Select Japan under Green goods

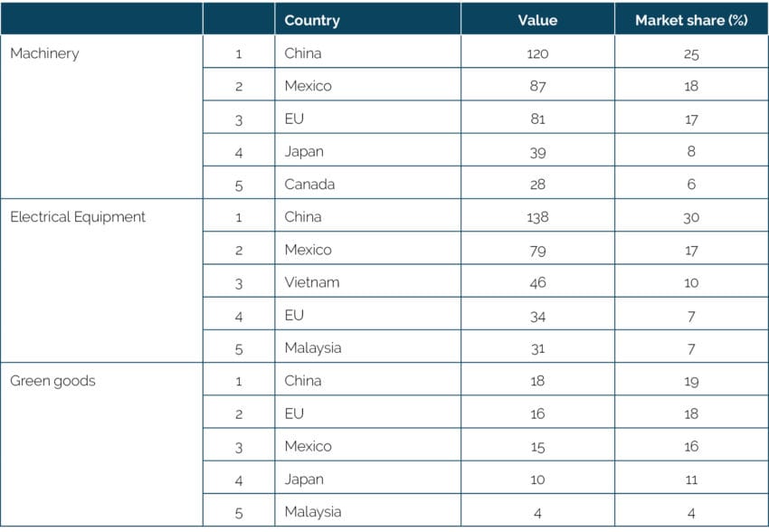tap(304, 479)
